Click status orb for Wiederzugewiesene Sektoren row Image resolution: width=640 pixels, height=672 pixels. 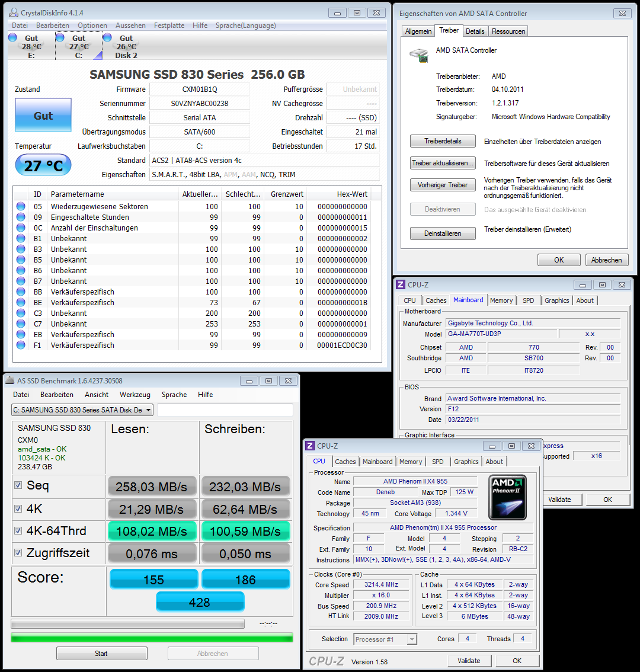tap(21, 206)
